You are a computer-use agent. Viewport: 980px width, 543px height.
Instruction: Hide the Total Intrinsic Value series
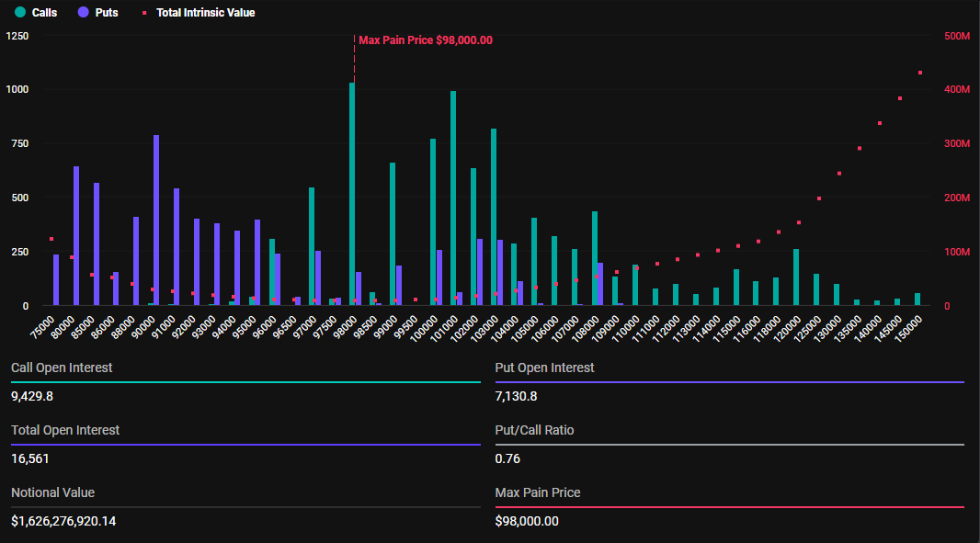(205, 13)
